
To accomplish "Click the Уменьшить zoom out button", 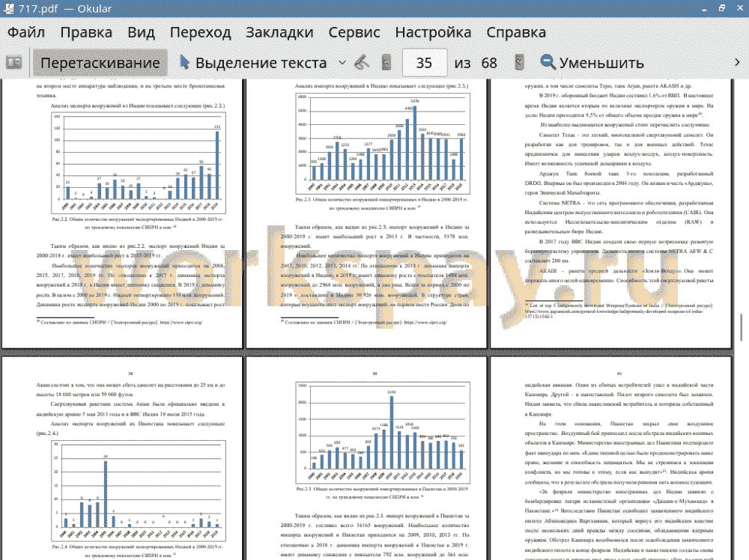I will (x=592, y=63).
